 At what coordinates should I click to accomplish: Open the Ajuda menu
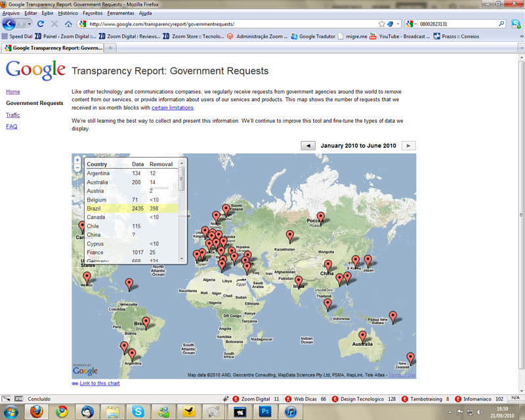pyautogui.click(x=145, y=13)
